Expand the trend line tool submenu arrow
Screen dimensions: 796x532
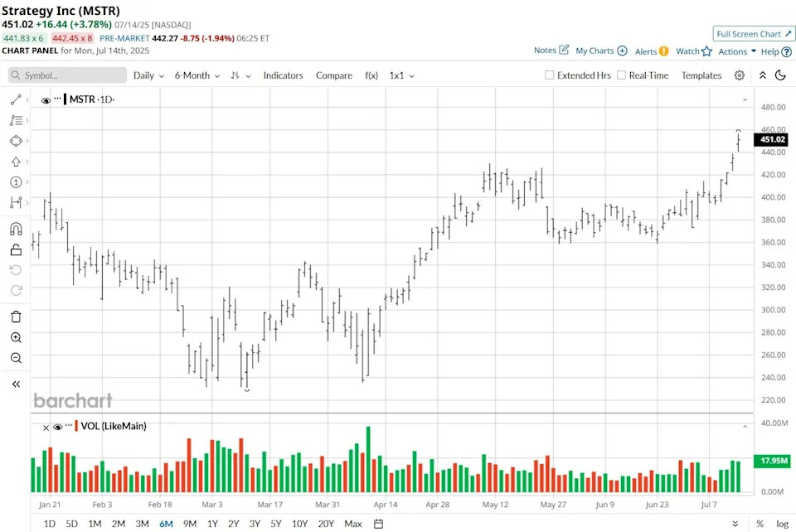coord(27,100)
